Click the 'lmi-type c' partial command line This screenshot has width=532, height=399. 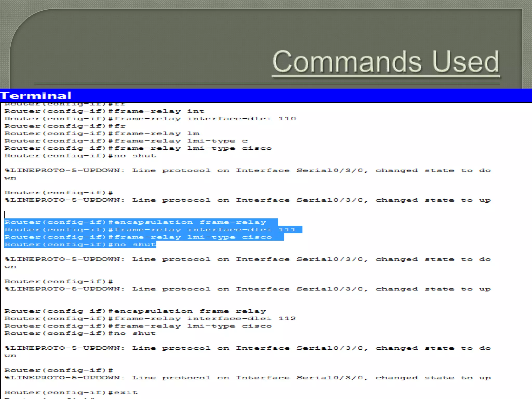point(126,141)
